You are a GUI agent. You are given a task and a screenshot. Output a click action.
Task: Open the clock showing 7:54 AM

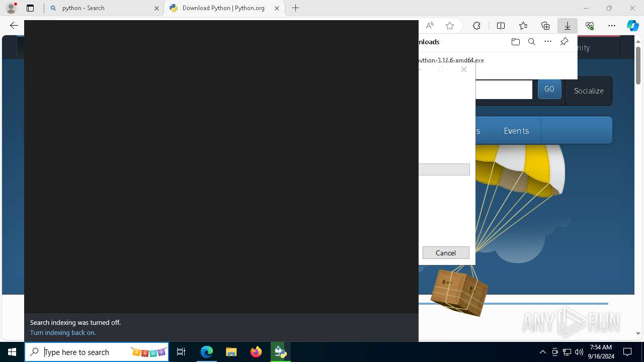pyautogui.click(x=601, y=352)
